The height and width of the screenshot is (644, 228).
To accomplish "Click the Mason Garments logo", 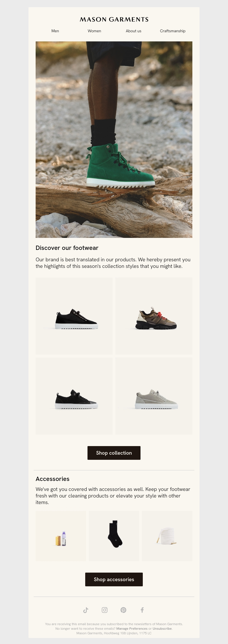I will pyautogui.click(x=114, y=19).
